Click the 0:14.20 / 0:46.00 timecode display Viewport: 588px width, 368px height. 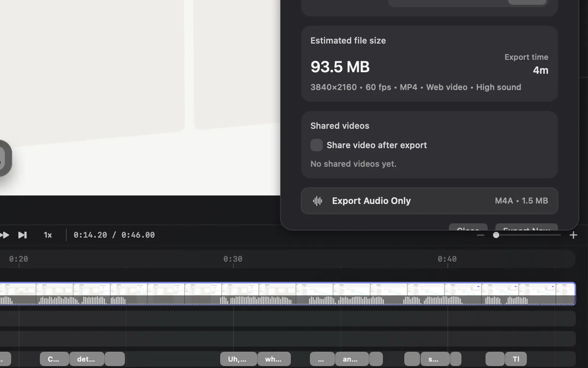click(x=114, y=235)
